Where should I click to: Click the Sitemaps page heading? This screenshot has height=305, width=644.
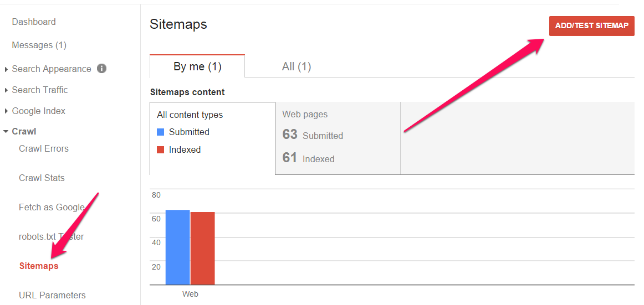tap(178, 24)
